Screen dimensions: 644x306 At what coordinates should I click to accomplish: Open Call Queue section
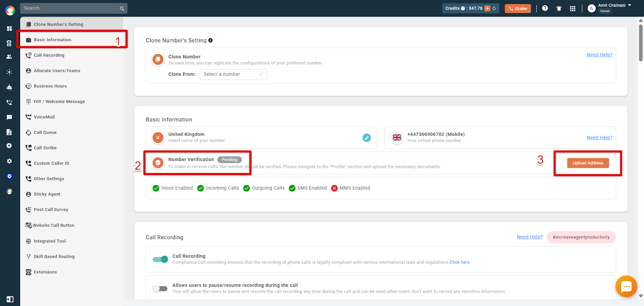72,132
